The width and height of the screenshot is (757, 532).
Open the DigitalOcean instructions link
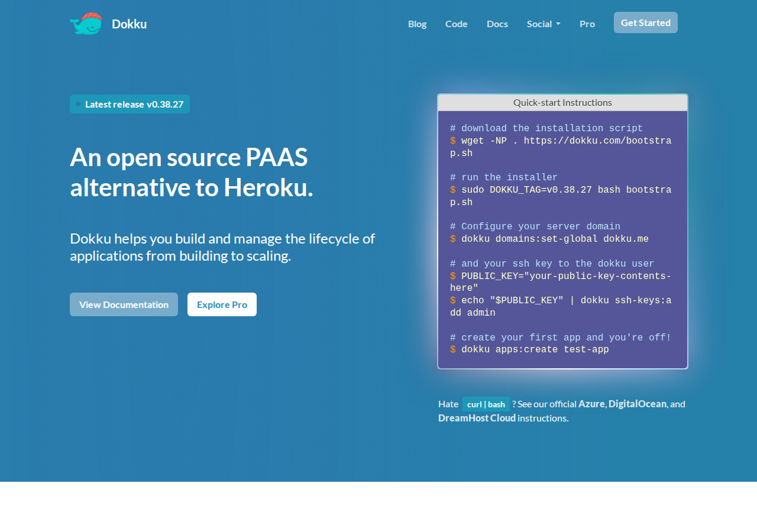(638, 404)
